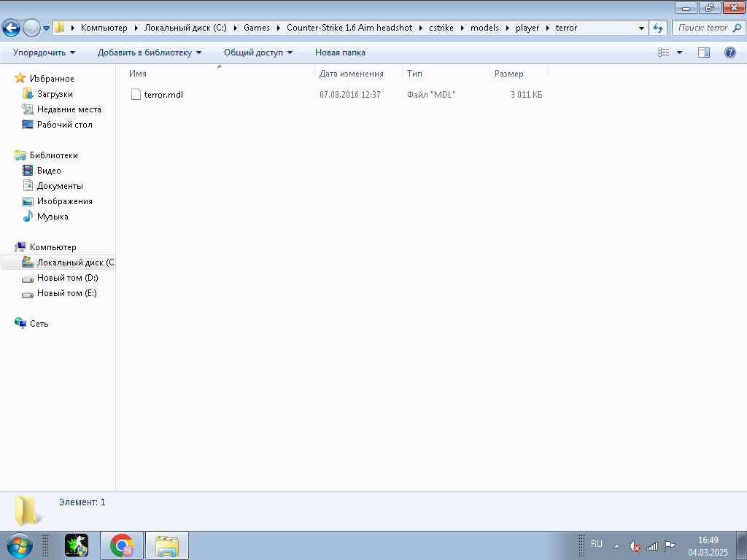This screenshot has height=560, width=747.
Task: Open Counter-Strike 1.6 Aim headshot breadcrumb
Action: point(349,28)
